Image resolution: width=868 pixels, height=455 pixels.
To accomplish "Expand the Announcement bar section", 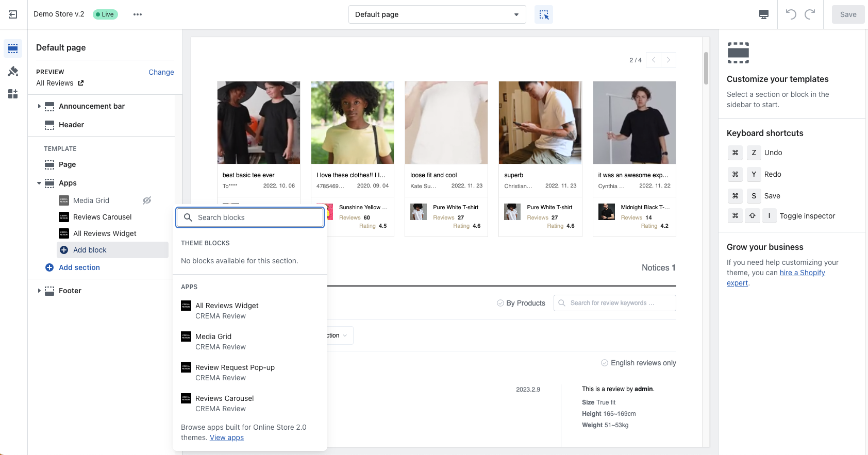I will point(39,106).
